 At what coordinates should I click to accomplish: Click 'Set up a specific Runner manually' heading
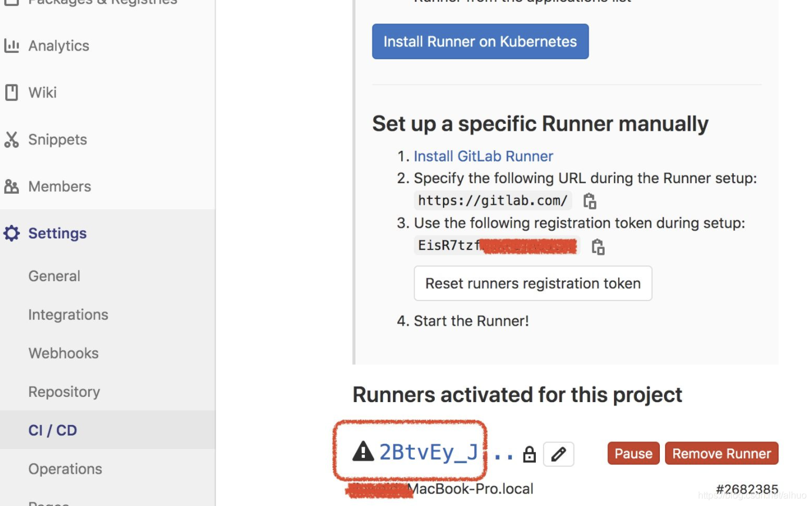pyautogui.click(x=540, y=124)
